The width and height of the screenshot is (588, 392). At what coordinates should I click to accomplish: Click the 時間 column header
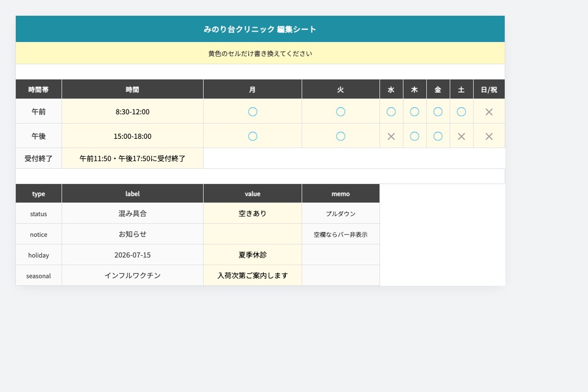[x=132, y=89]
